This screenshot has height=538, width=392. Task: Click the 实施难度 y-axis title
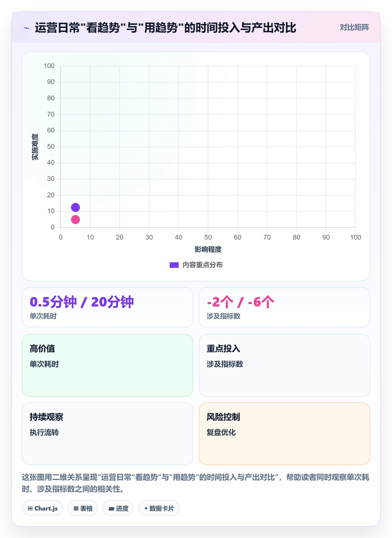pos(35,147)
